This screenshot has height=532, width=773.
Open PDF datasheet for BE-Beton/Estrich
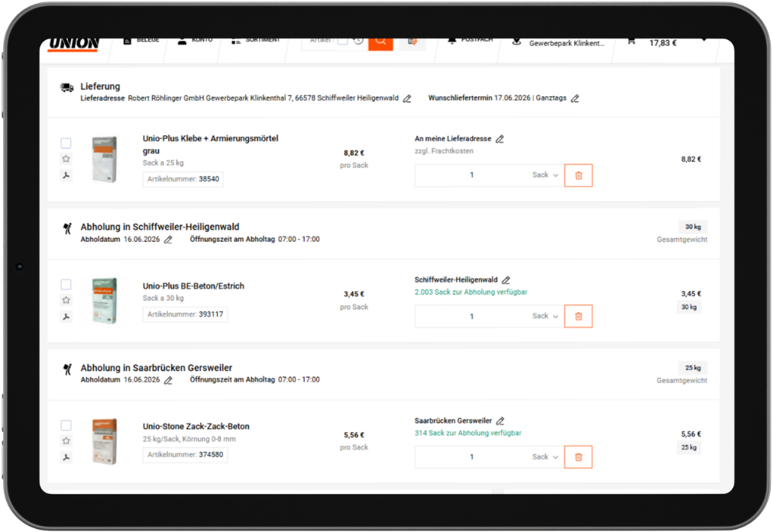coord(66,317)
